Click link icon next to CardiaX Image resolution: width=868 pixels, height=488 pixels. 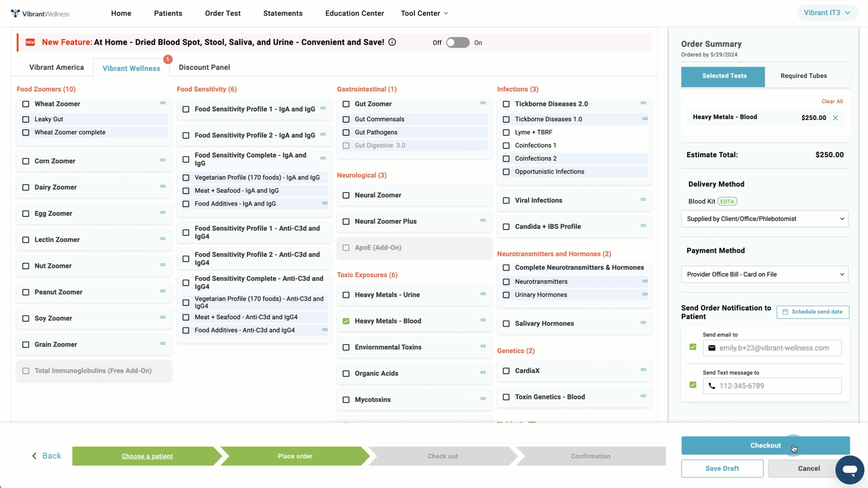click(x=643, y=370)
